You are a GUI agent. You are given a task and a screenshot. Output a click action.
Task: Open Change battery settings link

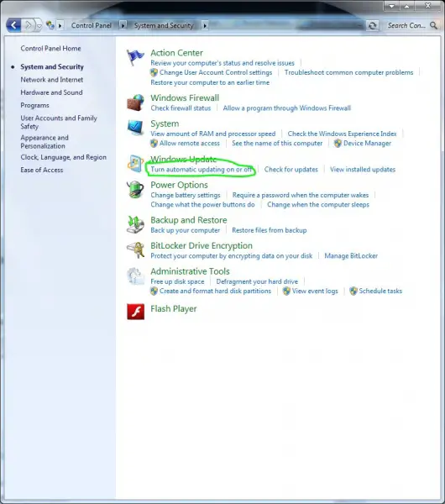186,195
